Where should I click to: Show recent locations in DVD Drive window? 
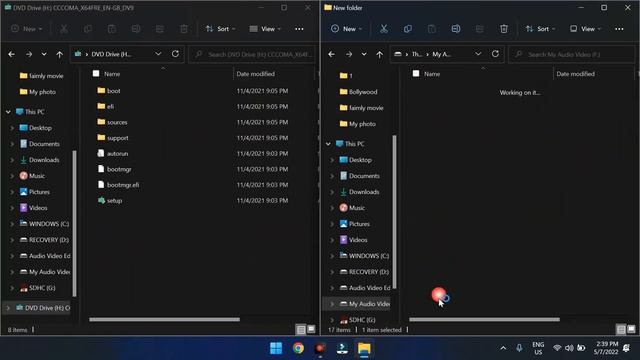pyautogui.click(x=44, y=54)
